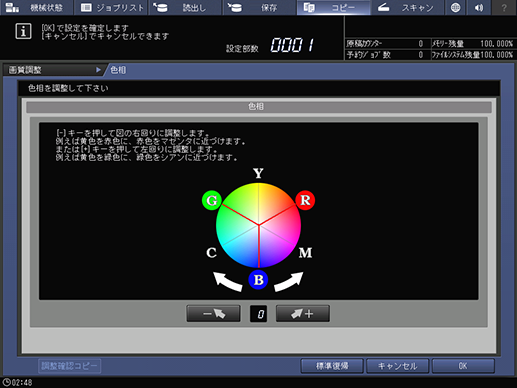The image size is (517, 388).
Task: Select the コピー copy tab
Action: 333,7
